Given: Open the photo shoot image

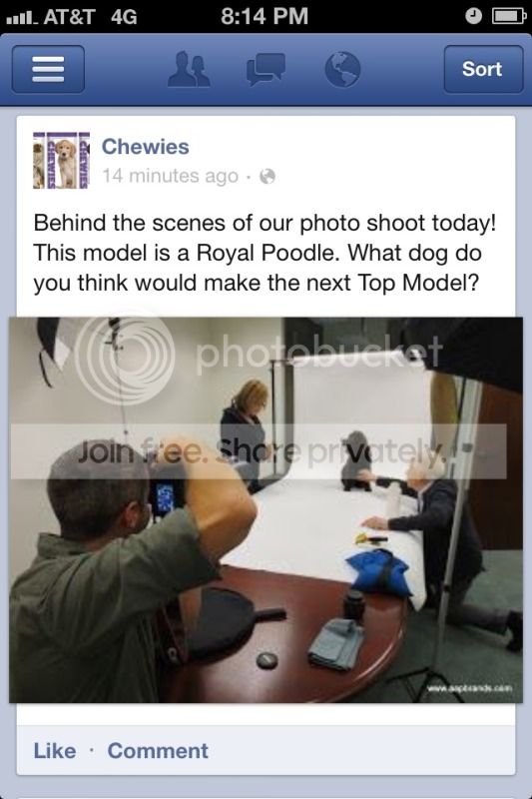Looking at the screenshot, I should 266,509.
